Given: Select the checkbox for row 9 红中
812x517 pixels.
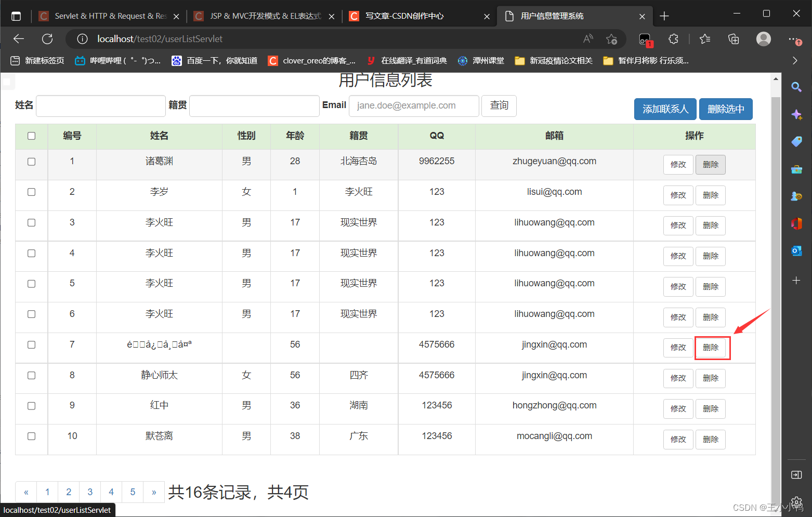Looking at the screenshot, I should tap(32, 406).
